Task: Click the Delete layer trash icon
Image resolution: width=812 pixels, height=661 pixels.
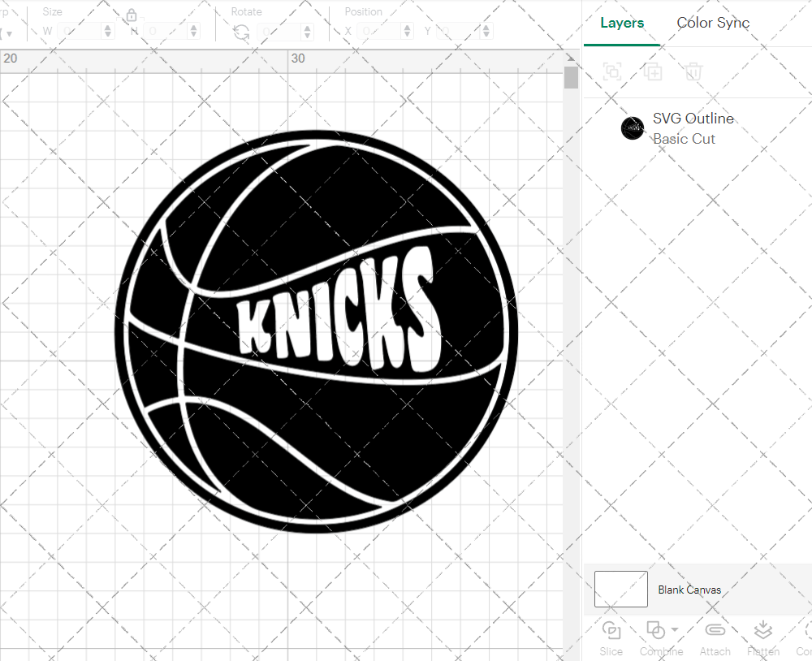Action: tap(693, 71)
